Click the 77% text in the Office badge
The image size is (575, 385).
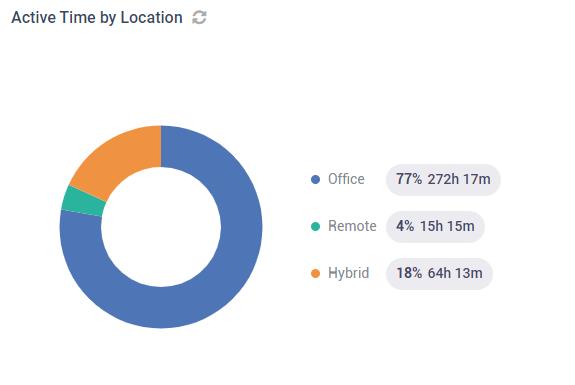point(409,179)
